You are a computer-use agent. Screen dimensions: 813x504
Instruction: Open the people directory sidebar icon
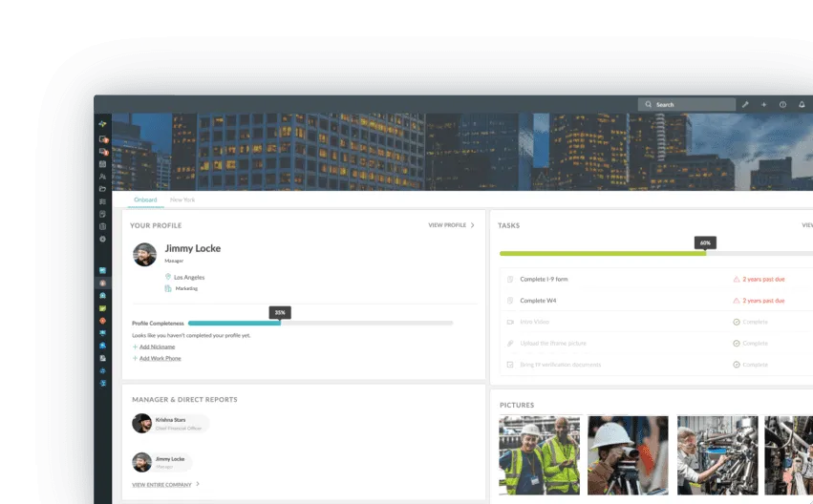(x=102, y=177)
